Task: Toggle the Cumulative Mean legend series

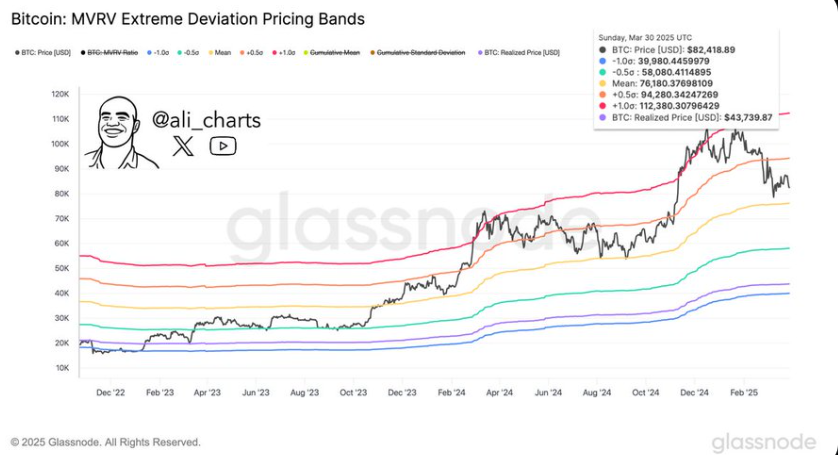Action: [331, 53]
